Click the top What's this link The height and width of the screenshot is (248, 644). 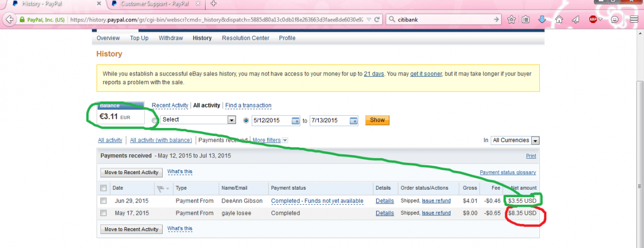[180, 172]
